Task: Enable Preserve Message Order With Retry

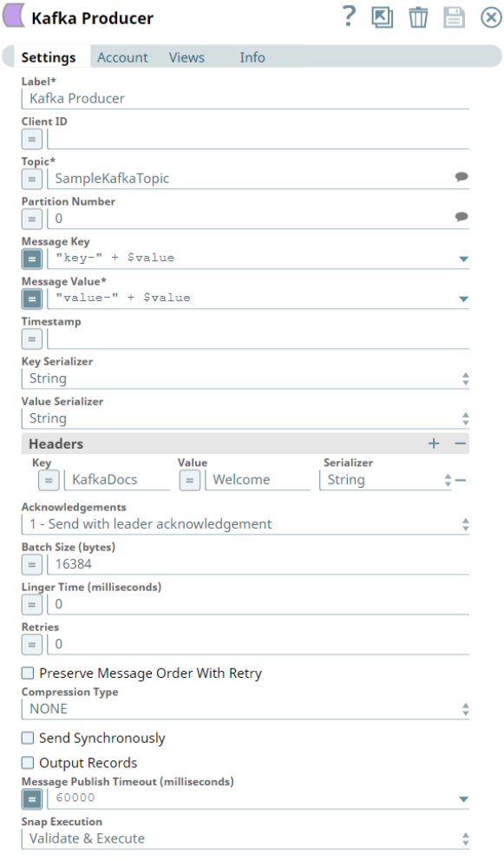Action: (27, 673)
